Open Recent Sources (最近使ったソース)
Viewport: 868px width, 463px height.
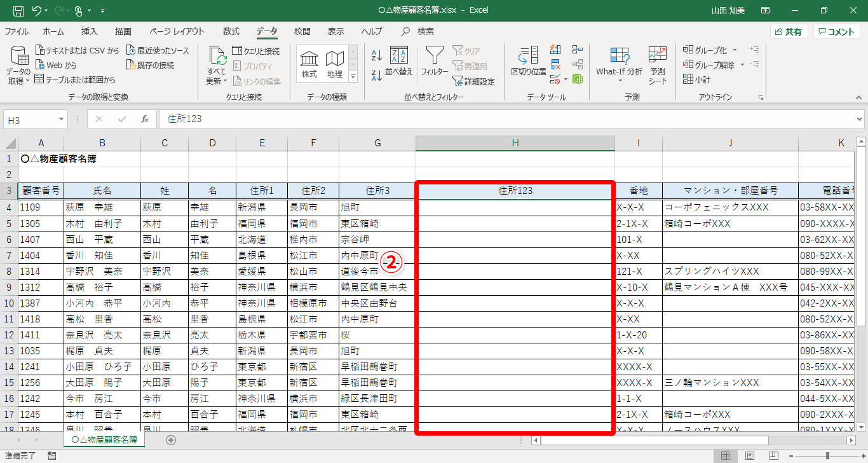(x=158, y=50)
